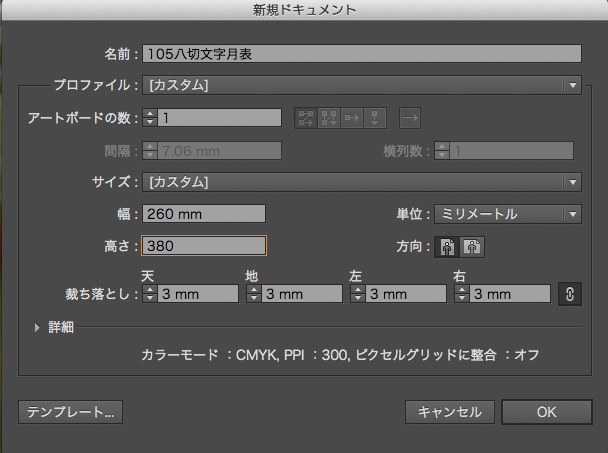Click arrange by column artboard icon
The image size is (608, 453).
(x=375, y=118)
